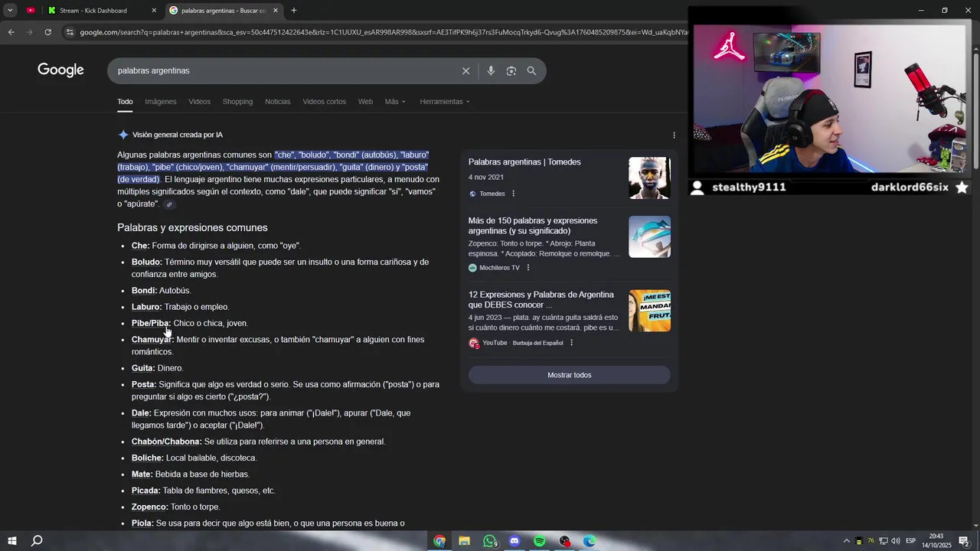
Task: Open the Tomedes result three-dot menu
Action: [514, 194]
